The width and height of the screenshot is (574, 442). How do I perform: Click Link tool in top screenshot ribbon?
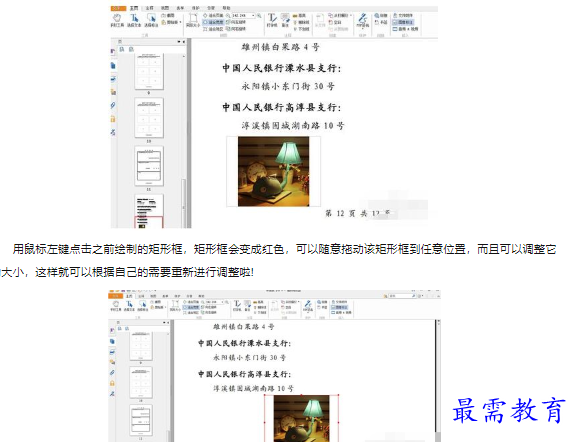pos(381,15)
